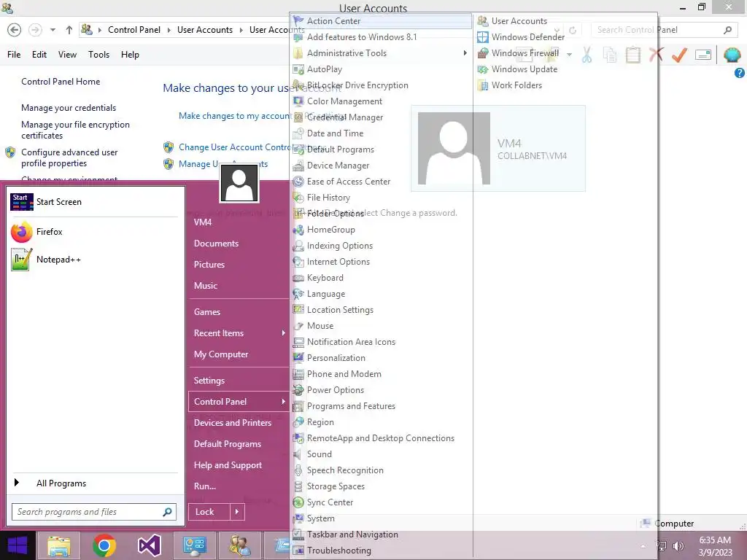
Task: Click the Color Management icon
Action: click(298, 101)
